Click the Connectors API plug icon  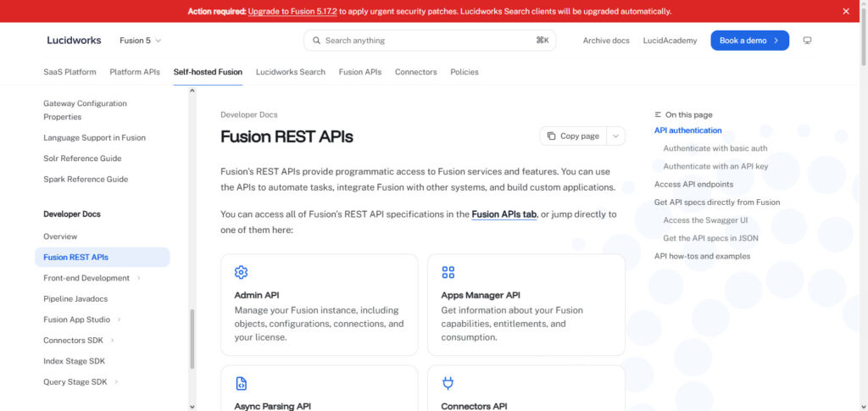click(x=448, y=383)
